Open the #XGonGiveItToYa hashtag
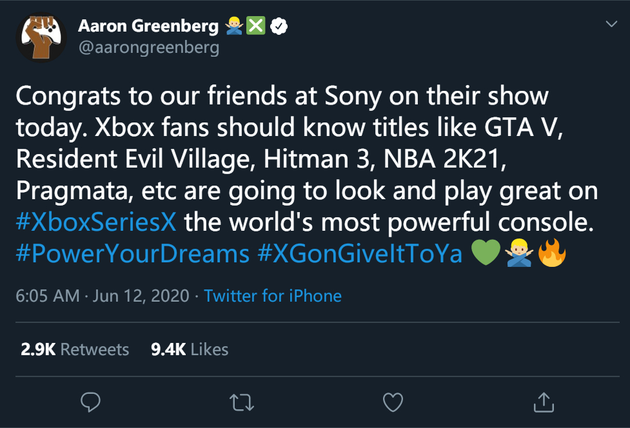This screenshot has height=428, width=630. 360,254
